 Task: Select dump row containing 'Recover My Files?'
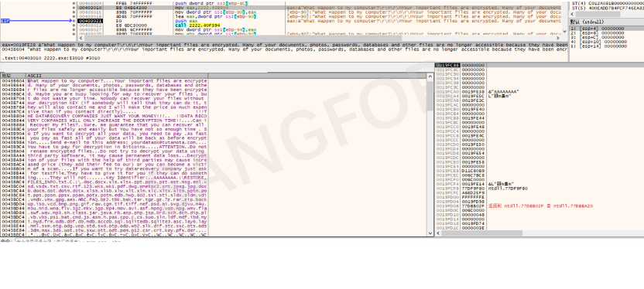(x=104, y=124)
